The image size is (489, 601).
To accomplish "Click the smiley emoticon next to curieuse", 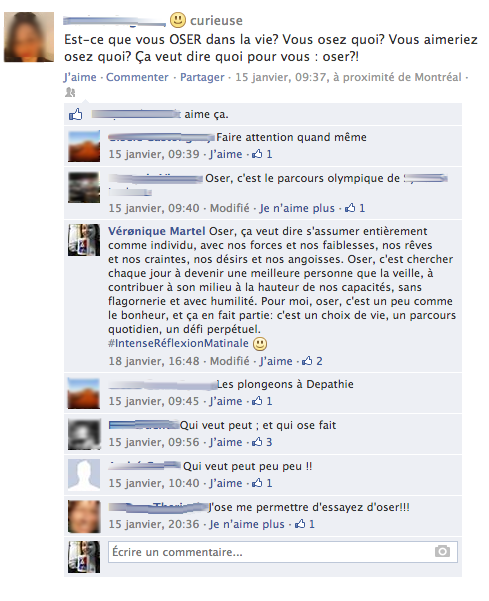I will [178, 20].
